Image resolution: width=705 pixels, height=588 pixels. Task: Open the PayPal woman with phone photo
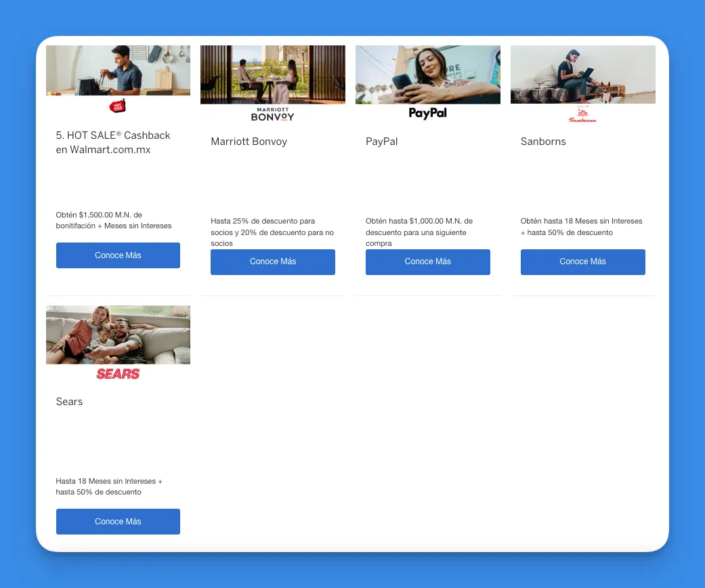(427, 75)
